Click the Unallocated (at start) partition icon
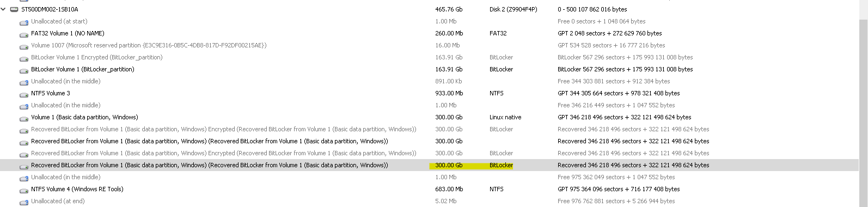This screenshot has width=868, height=207. click(x=24, y=22)
